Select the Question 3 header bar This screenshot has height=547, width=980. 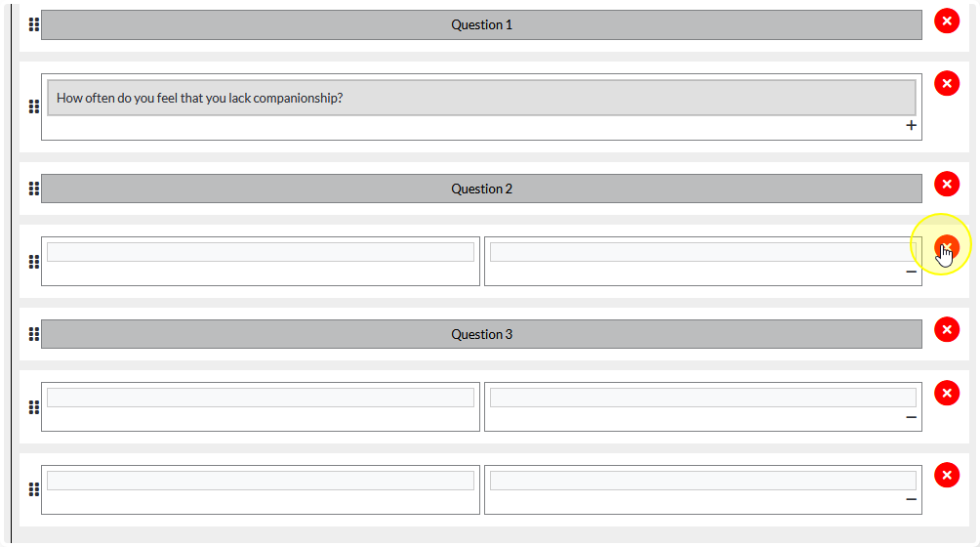tap(481, 334)
